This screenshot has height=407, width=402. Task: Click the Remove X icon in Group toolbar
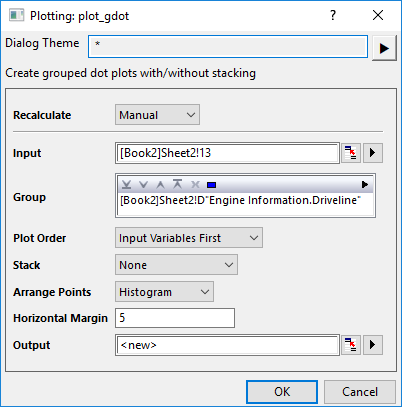[x=195, y=184]
